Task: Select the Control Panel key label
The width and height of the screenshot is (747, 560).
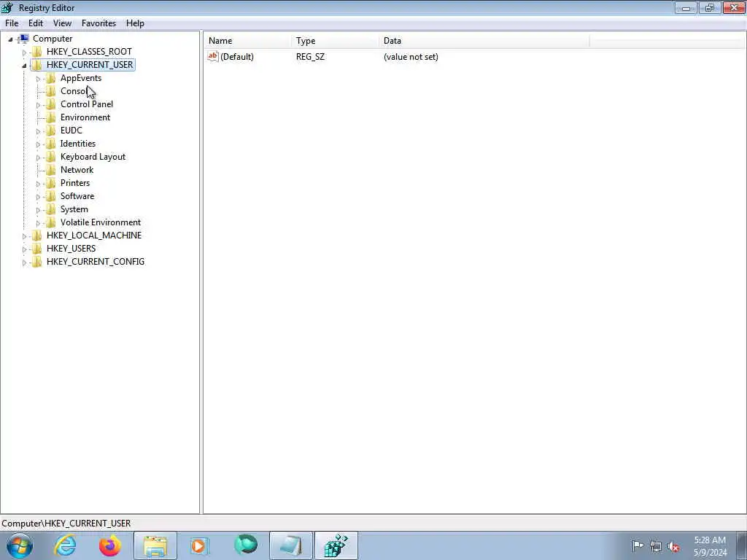Action: 87,104
